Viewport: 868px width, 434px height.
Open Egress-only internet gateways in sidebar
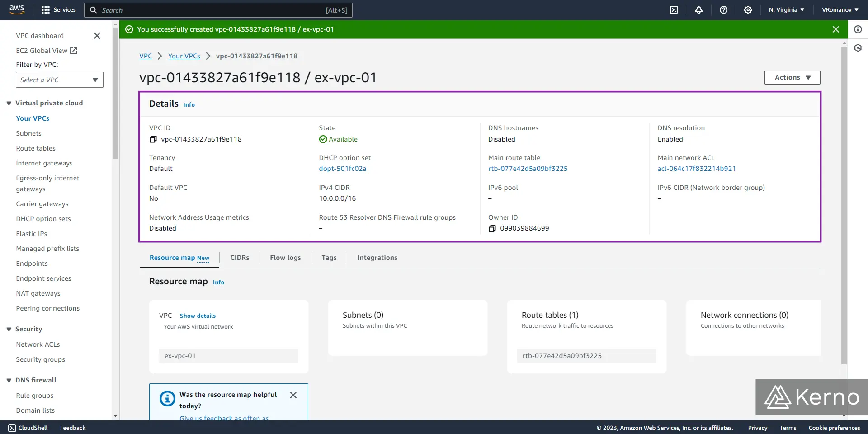[47, 184]
